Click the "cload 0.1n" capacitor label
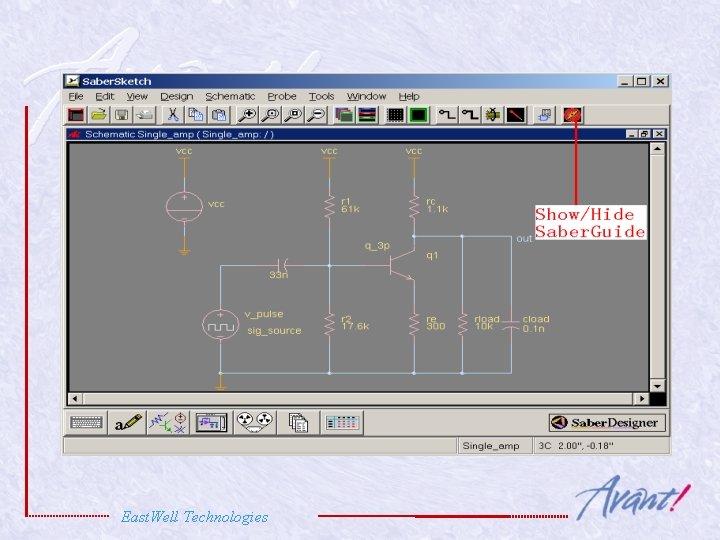Image resolution: width=720 pixels, height=540 pixels. click(536, 324)
